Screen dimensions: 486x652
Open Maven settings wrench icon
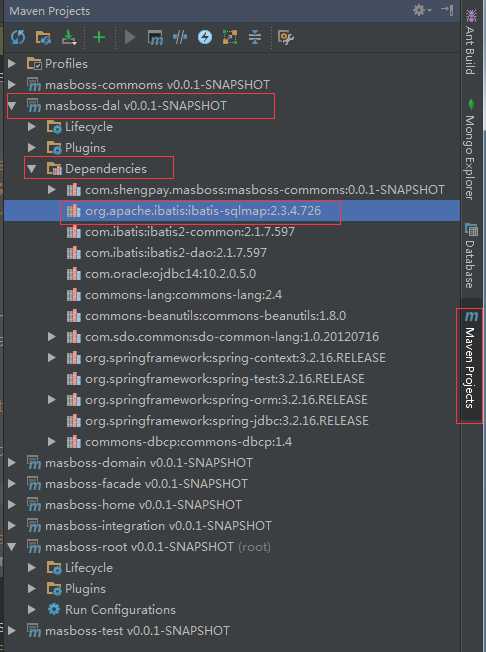click(286, 37)
